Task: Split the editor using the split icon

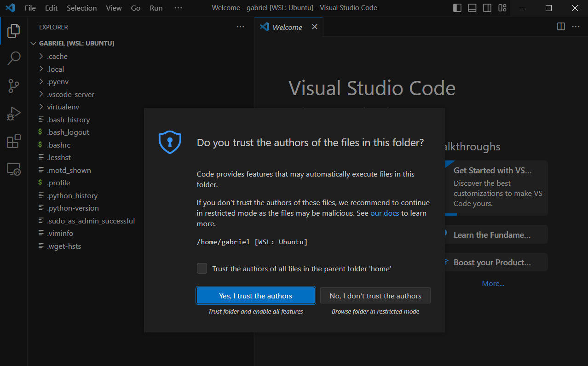Action: (x=560, y=27)
